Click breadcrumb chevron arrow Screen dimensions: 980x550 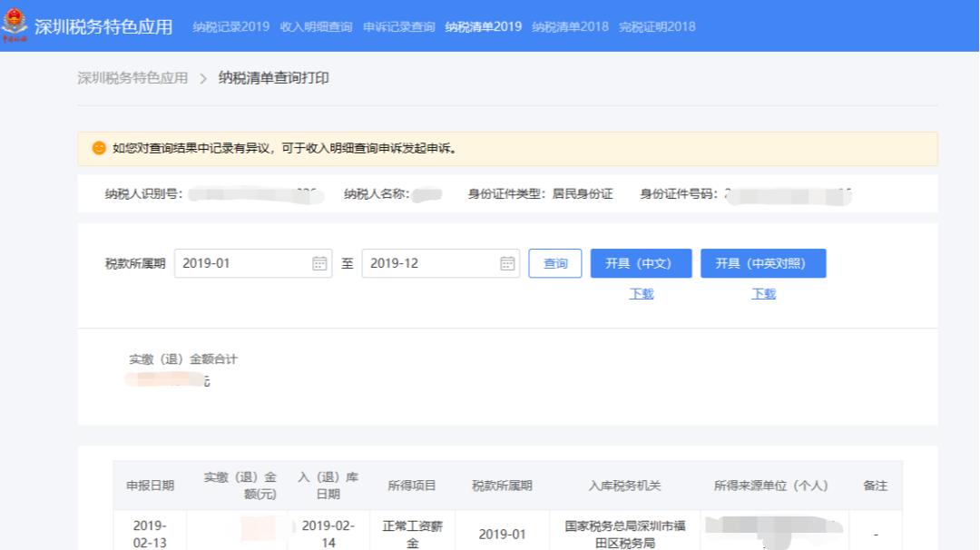pyautogui.click(x=203, y=78)
